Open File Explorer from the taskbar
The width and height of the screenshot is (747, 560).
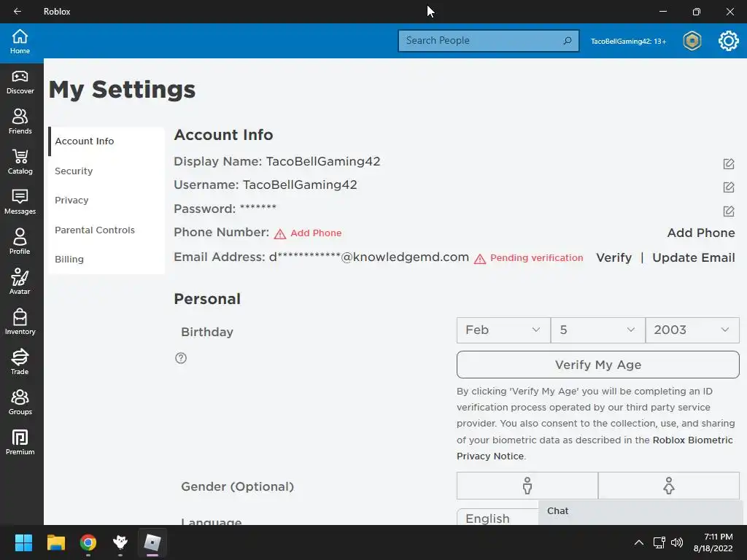[55, 542]
